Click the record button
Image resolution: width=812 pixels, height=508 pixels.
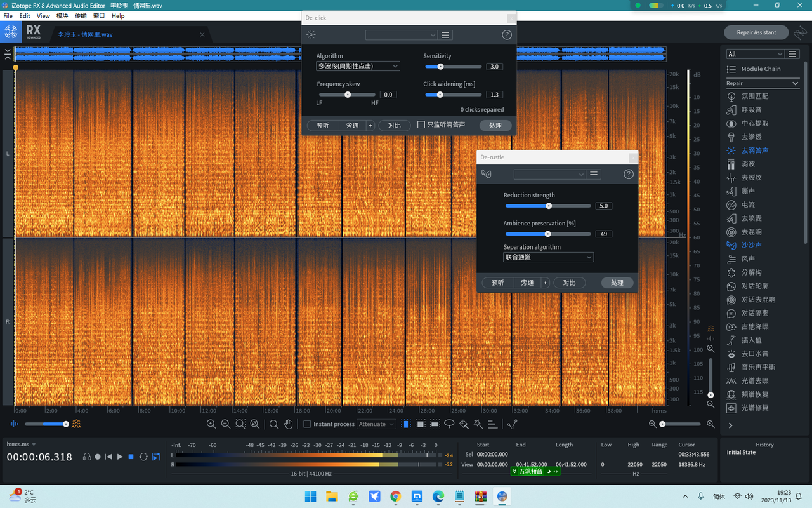[x=98, y=457]
